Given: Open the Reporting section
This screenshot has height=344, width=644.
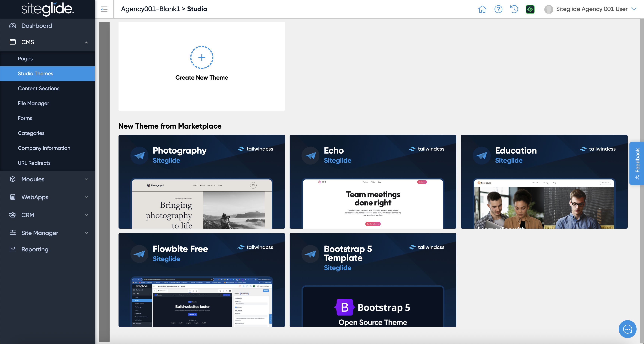Looking at the screenshot, I should [x=35, y=249].
